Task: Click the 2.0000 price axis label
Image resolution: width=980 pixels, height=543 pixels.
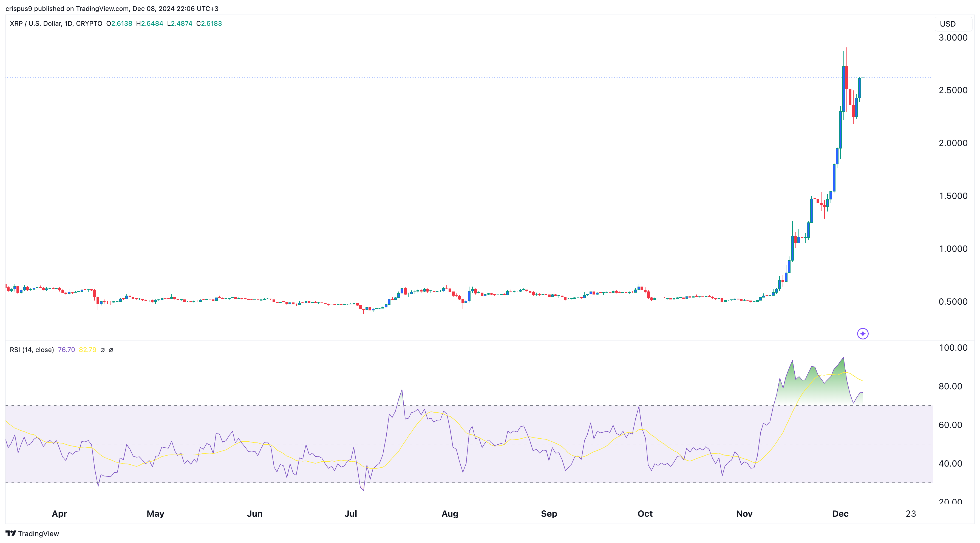Action: pos(953,143)
